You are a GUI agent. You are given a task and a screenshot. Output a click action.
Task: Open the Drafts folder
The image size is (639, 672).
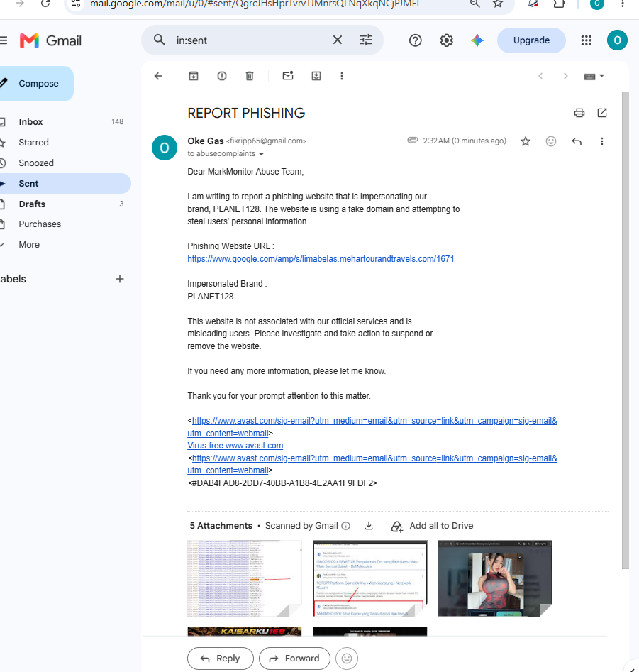pyautogui.click(x=32, y=204)
